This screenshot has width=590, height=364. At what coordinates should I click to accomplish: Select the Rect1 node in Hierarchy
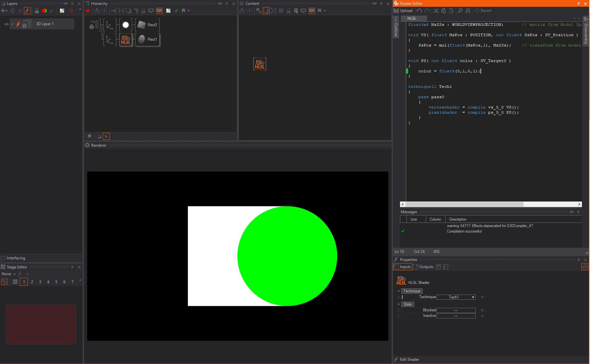148,39
